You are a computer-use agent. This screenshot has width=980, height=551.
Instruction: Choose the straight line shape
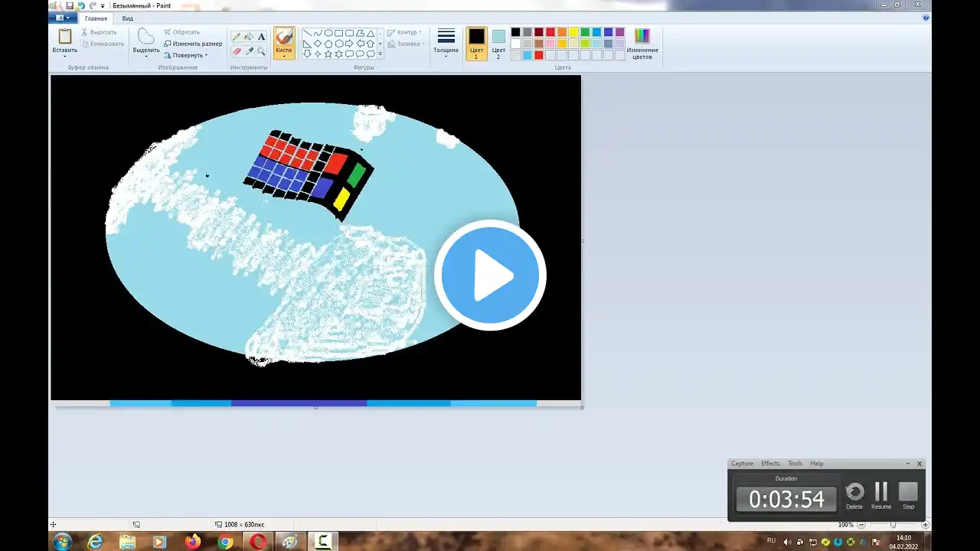point(307,34)
